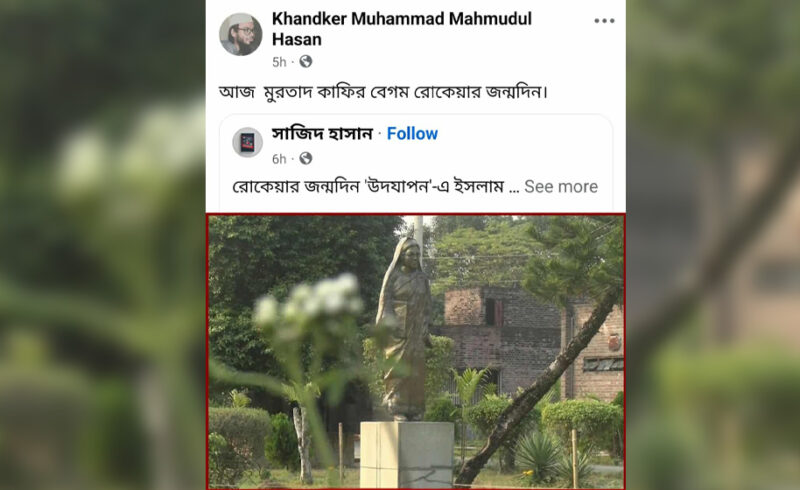Open সাজিদ হাসান's small profile avatar
This screenshot has width=800, height=490.
[247, 142]
